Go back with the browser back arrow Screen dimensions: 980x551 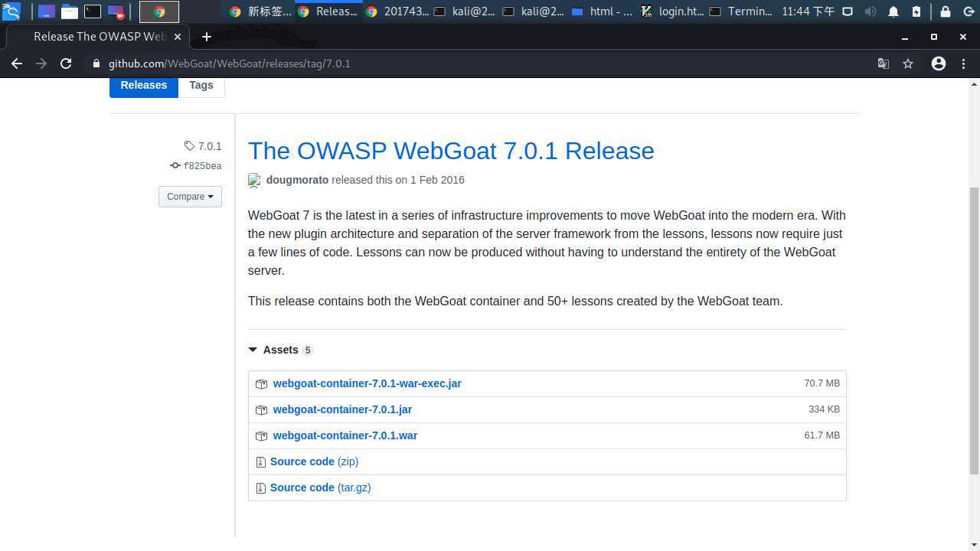[x=17, y=64]
